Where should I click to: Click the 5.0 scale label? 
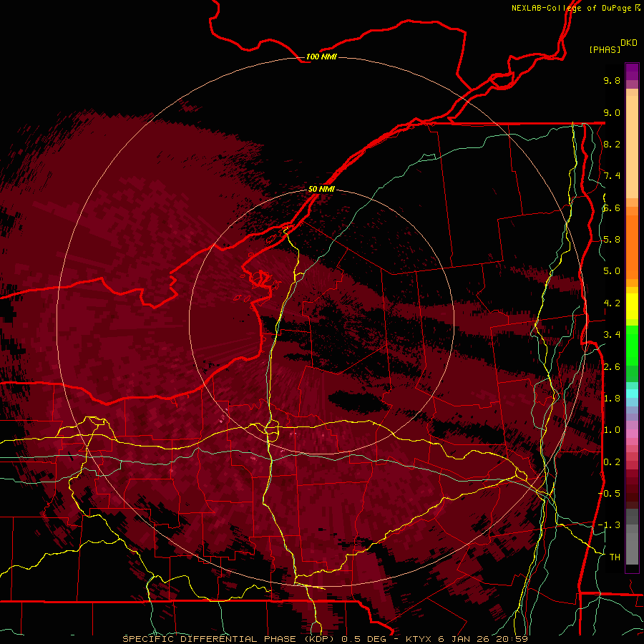(612, 271)
